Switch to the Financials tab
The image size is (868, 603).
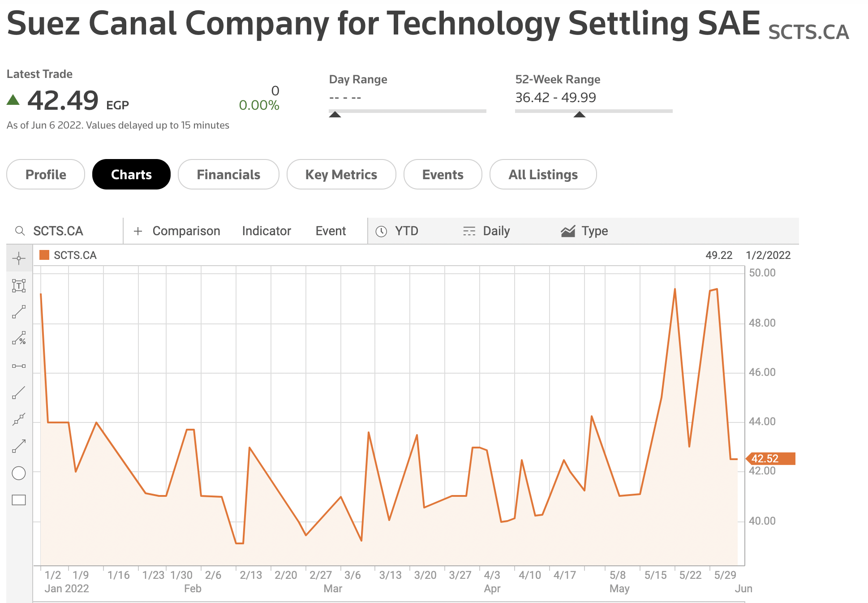click(x=228, y=174)
